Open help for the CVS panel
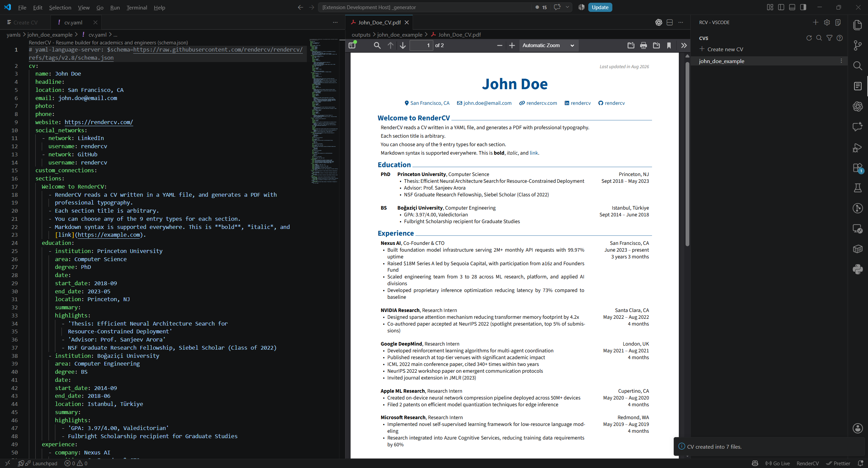The image size is (868, 468). click(840, 38)
